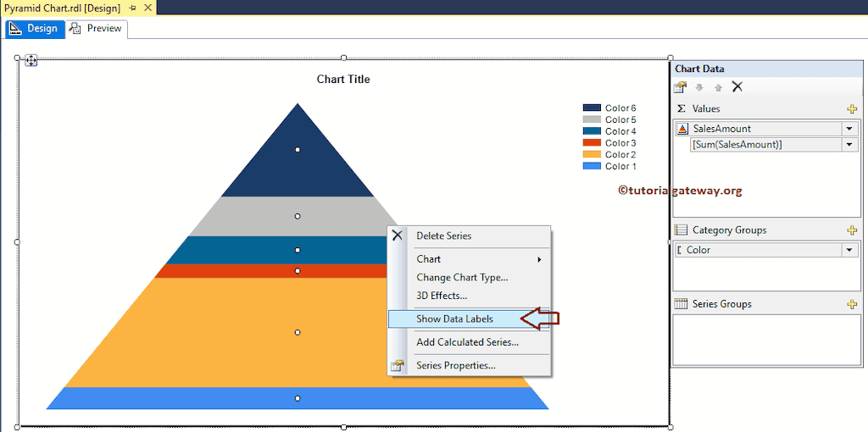
Task: Choose Show Data Labels from context menu
Action: tap(469, 318)
